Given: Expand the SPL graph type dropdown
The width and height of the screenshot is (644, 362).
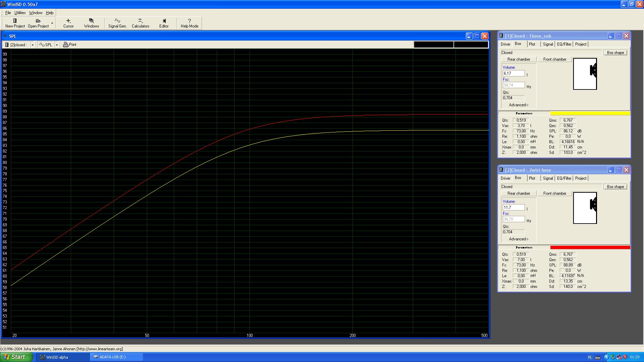Looking at the screenshot, I should (x=57, y=45).
